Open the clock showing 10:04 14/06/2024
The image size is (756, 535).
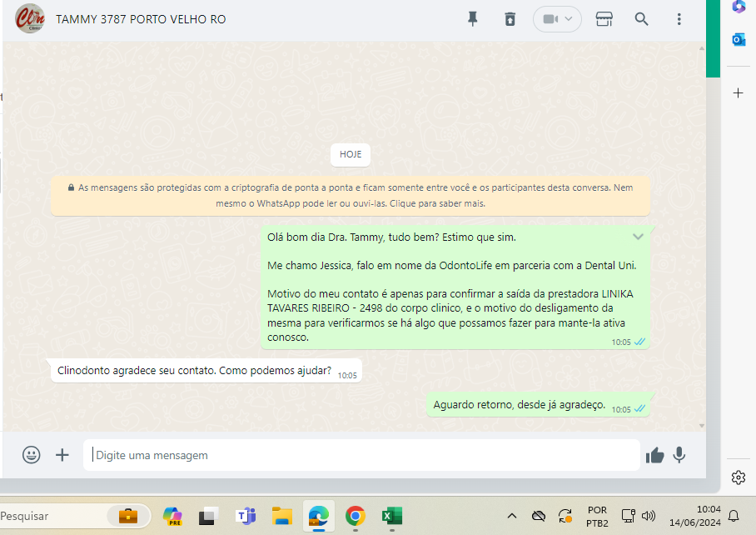[x=695, y=516]
